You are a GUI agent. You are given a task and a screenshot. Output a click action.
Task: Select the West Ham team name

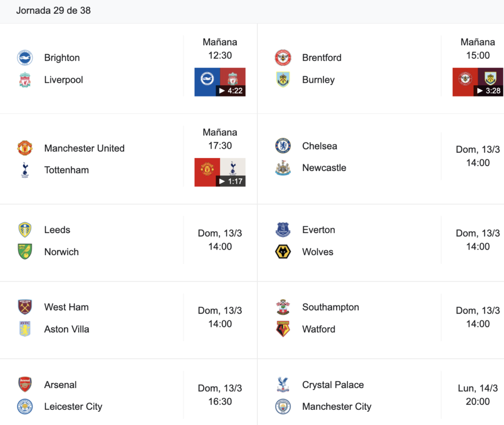[x=66, y=307]
